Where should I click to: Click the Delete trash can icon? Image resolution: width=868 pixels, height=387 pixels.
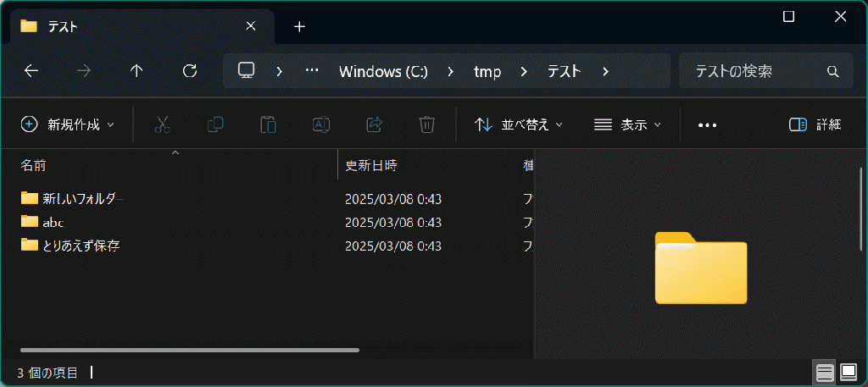click(x=426, y=124)
